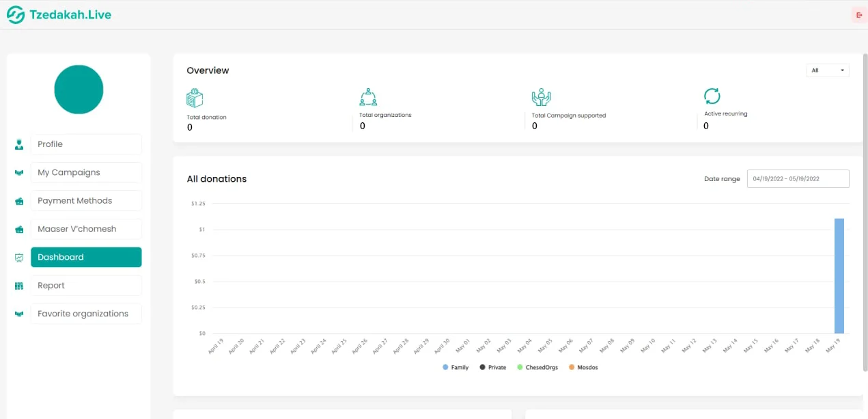The width and height of the screenshot is (868, 419).
Task: Click the Total organizations icon
Action: [368, 96]
